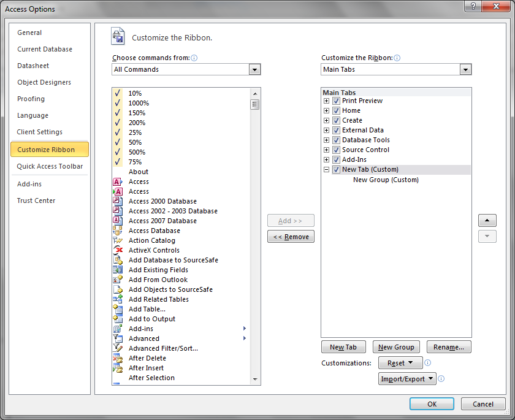Click the Add to Output icon
The width and height of the screenshot is (515, 420).
tap(118, 319)
